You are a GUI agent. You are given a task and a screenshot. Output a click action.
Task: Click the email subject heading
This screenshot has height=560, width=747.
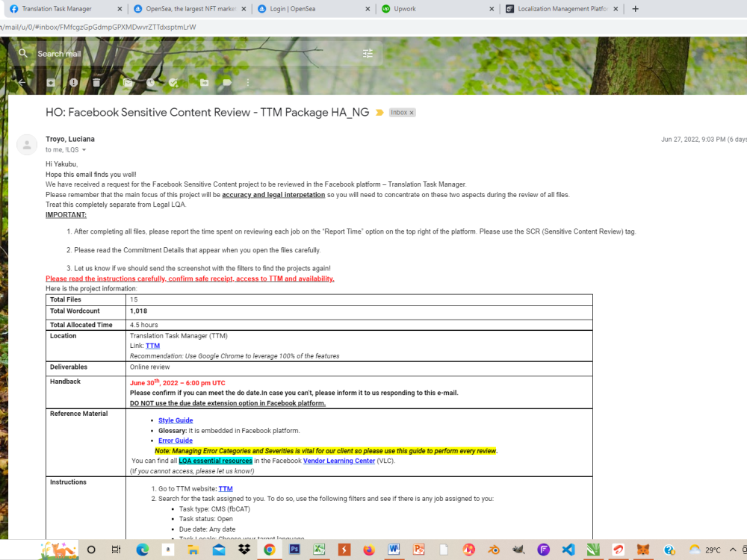click(x=207, y=113)
